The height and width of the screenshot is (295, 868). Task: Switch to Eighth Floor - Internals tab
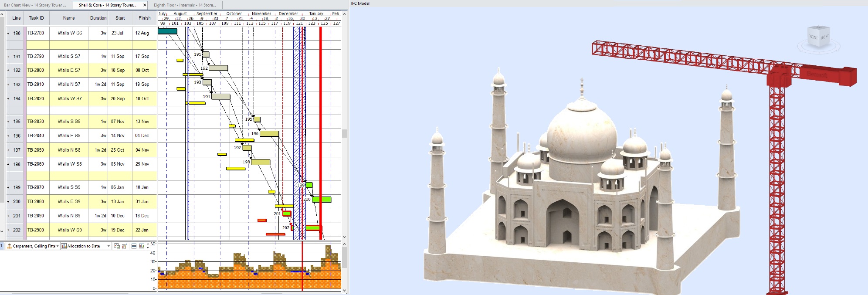185,5
